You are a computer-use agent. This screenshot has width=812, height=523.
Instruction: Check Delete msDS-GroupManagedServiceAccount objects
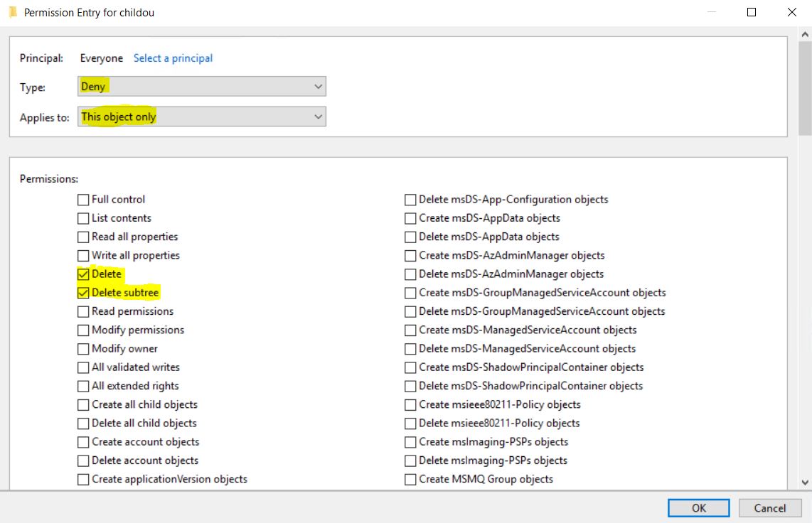point(410,311)
